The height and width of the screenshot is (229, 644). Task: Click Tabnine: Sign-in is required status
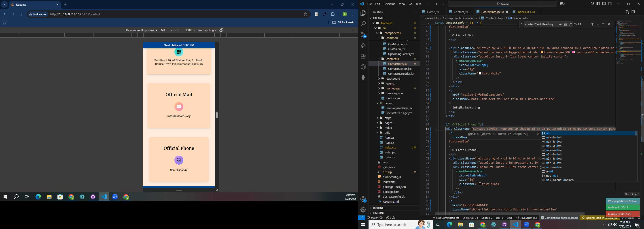click(x=599, y=218)
